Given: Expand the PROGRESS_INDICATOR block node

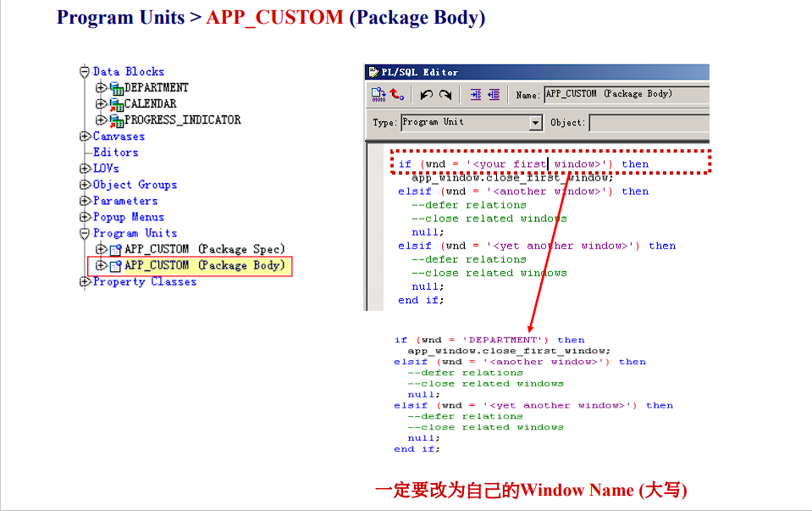Looking at the screenshot, I should tap(101, 119).
